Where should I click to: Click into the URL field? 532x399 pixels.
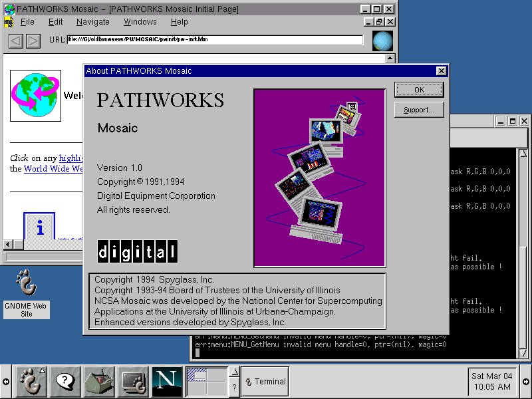coord(215,40)
